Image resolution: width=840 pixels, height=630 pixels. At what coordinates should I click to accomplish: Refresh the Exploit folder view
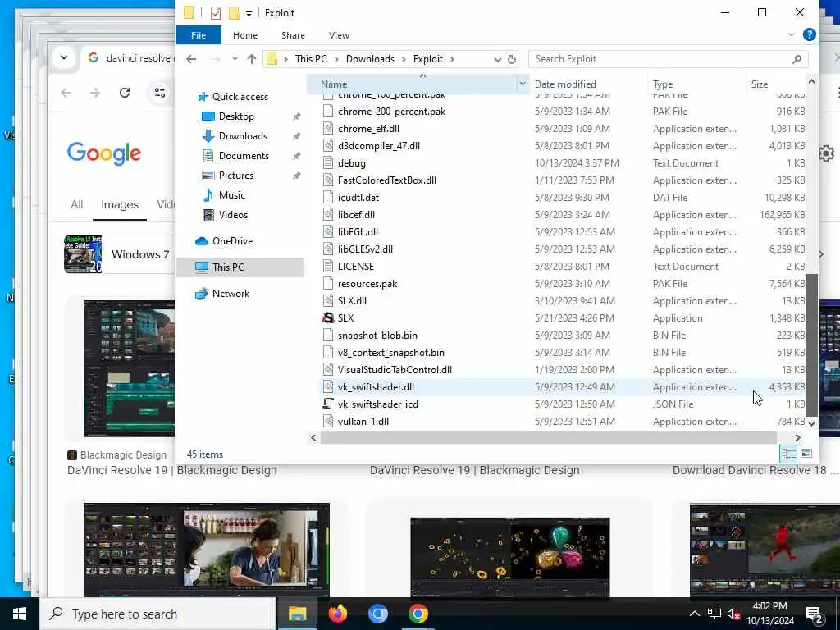click(x=512, y=59)
